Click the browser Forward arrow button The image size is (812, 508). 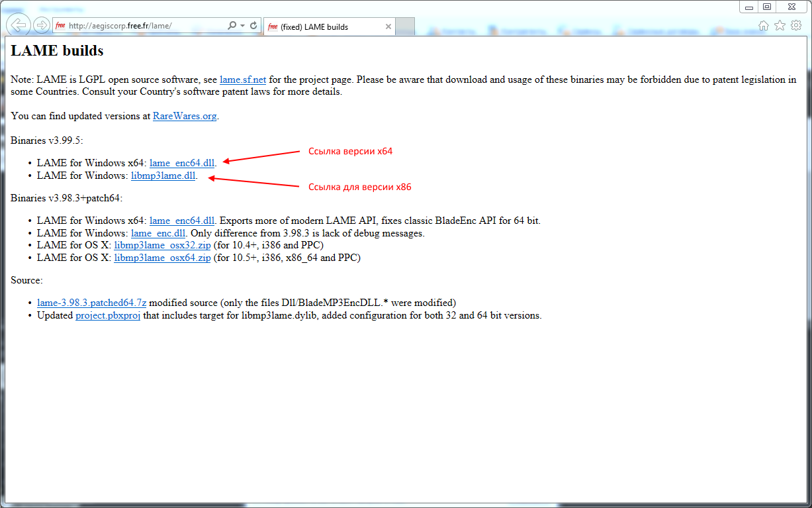coord(42,25)
